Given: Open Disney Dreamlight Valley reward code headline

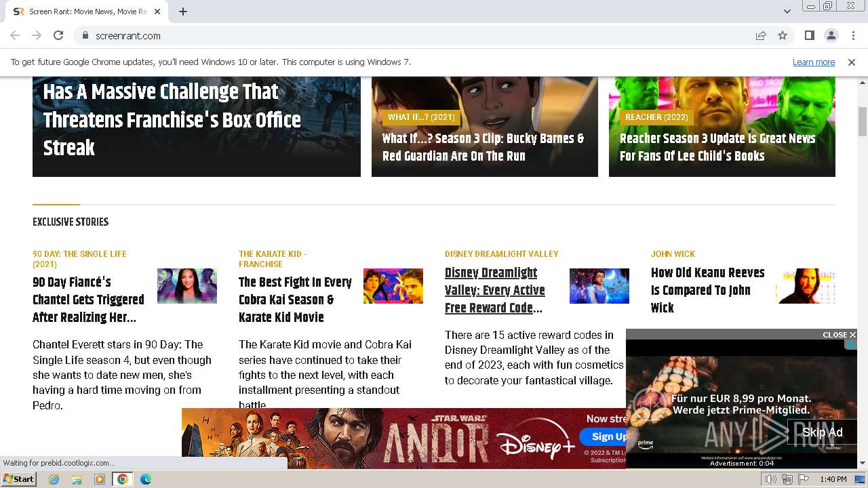Looking at the screenshot, I should click(495, 290).
